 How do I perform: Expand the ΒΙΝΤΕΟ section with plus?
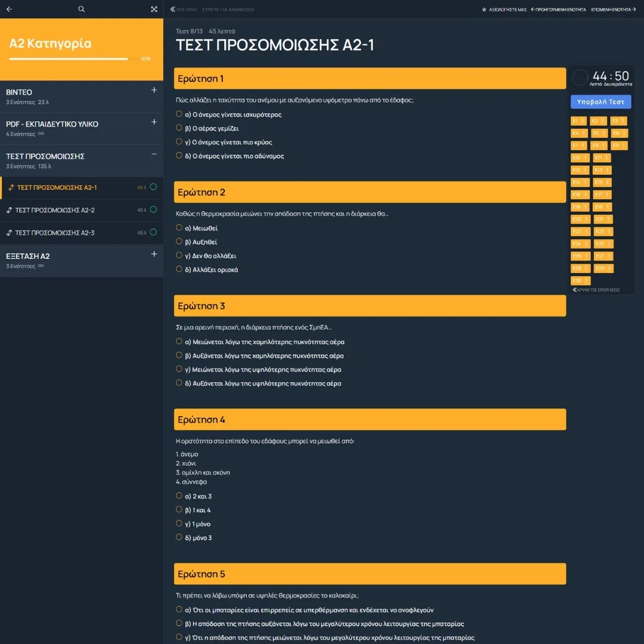(x=154, y=90)
